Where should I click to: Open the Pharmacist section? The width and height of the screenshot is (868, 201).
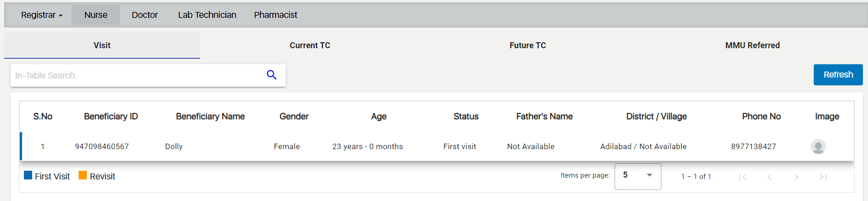coord(276,15)
